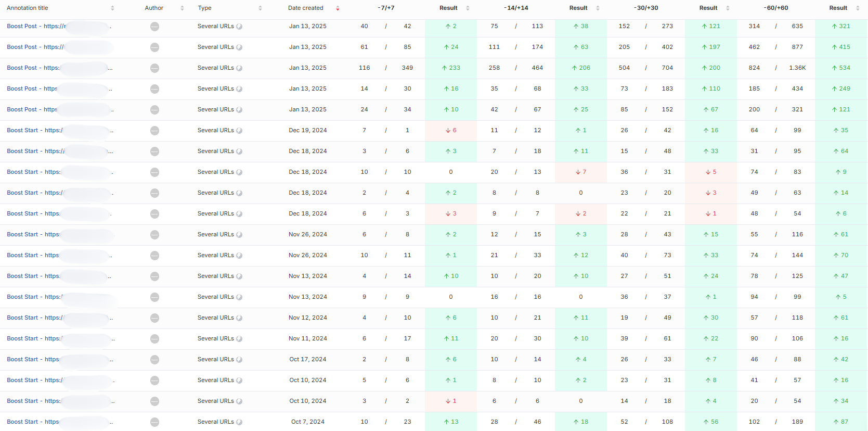Click the author avatar in the Oct 17, 2024 row
868x431 pixels.
(x=154, y=360)
